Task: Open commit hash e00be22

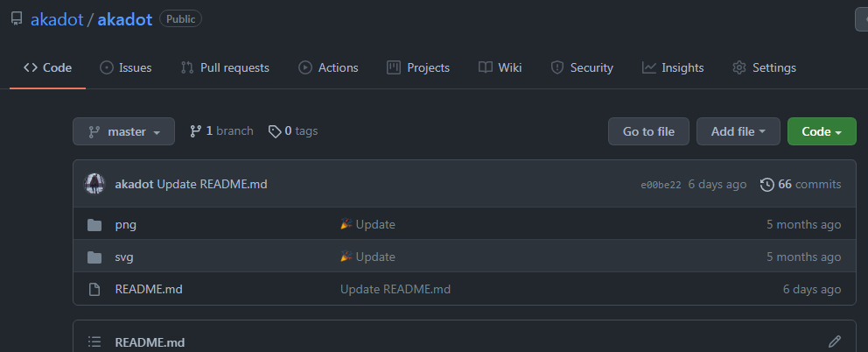Action: click(661, 185)
